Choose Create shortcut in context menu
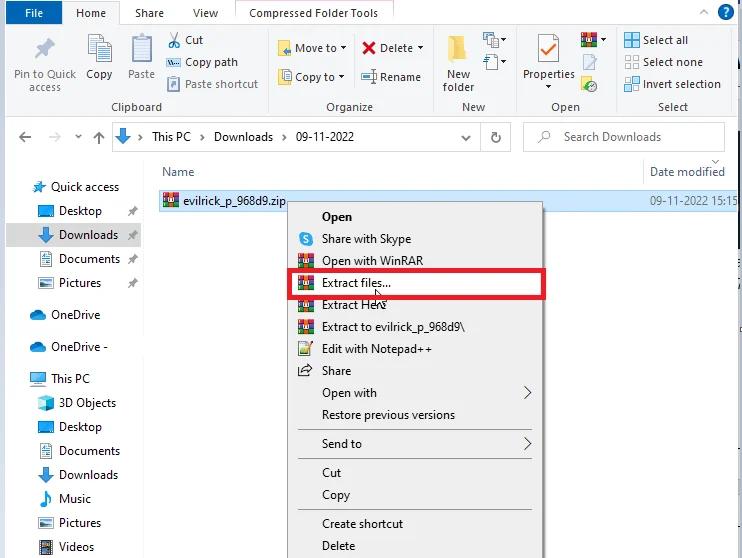The image size is (742, 558). [415, 524]
